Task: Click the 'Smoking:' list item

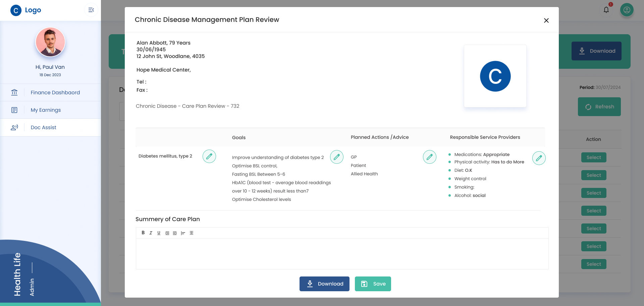Action: [x=464, y=187]
